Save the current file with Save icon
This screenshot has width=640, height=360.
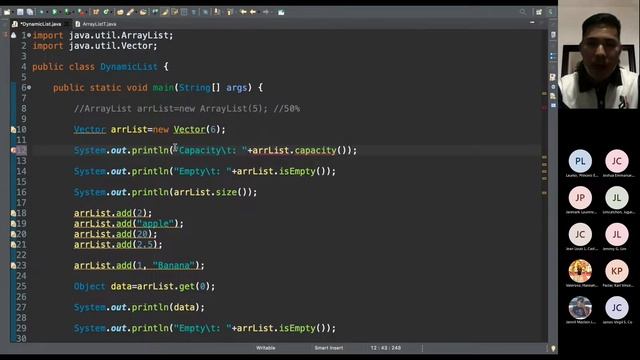tap(20, 12)
